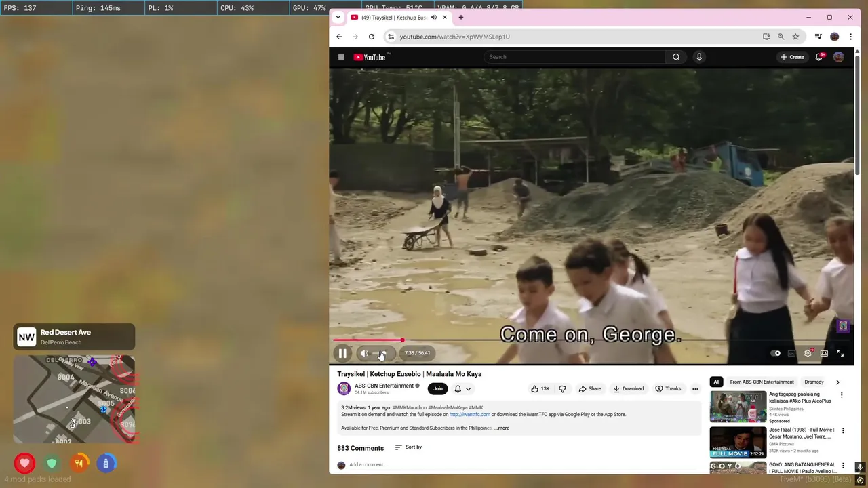Screen dimensions: 868x488
Task: Click the ABS-CBN channel avatar
Action: 344,388
